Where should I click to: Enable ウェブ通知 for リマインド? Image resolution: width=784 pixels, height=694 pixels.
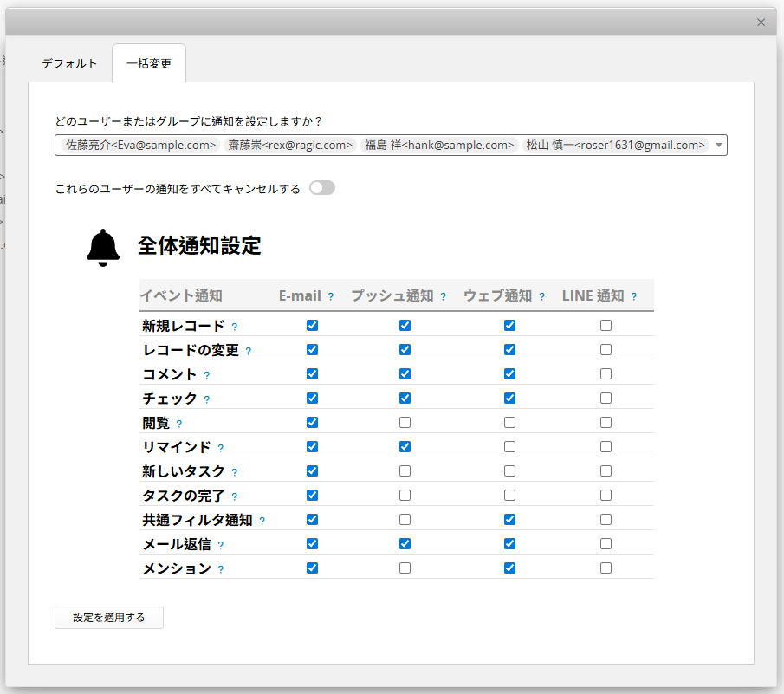[x=509, y=446]
